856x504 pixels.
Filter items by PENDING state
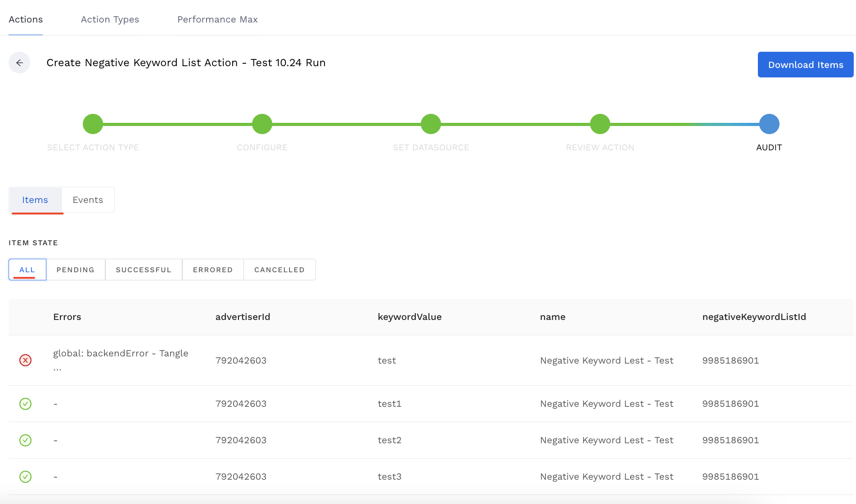point(76,270)
